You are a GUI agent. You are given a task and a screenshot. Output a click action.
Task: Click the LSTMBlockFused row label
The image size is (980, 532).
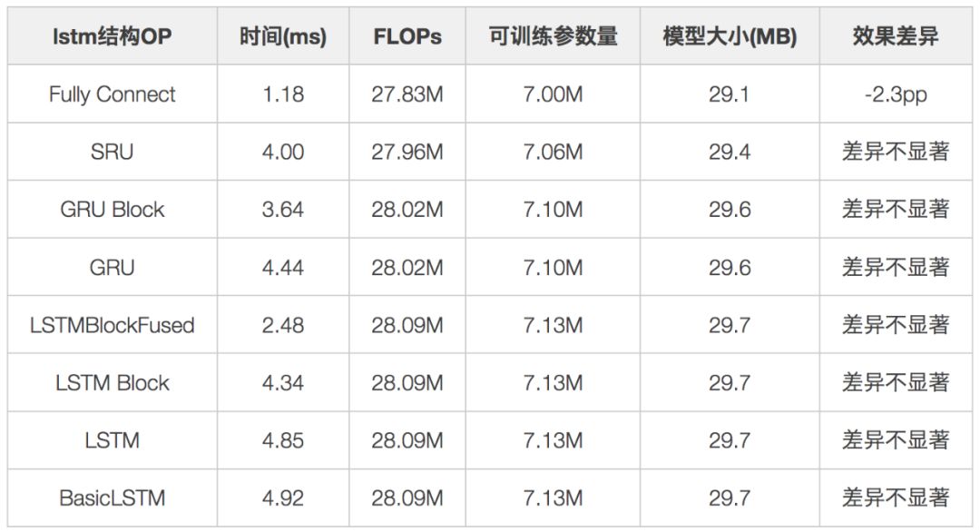[112, 325]
